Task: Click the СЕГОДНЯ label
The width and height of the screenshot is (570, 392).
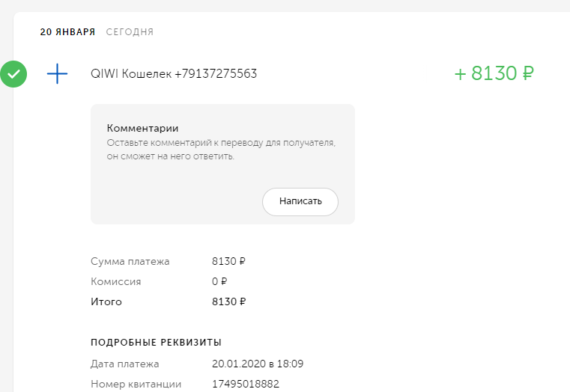Action: (x=130, y=32)
